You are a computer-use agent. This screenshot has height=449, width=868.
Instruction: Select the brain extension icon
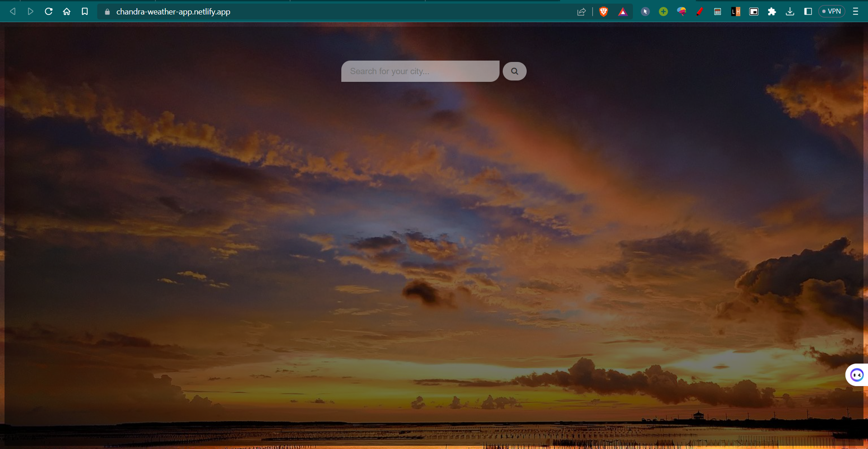click(x=681, y=11)
